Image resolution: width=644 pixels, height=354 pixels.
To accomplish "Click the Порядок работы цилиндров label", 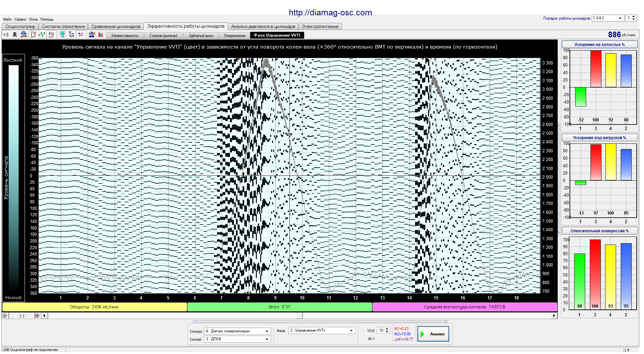I will click(567, 18).
